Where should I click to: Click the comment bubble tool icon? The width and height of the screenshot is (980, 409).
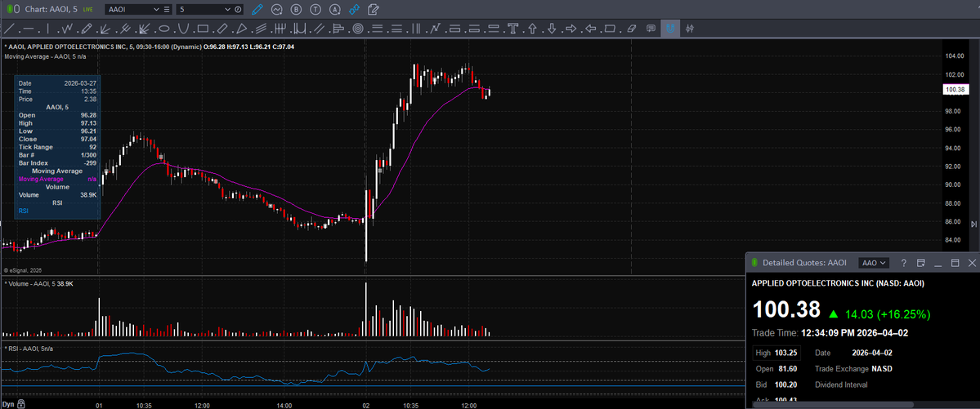pos(651,28)
